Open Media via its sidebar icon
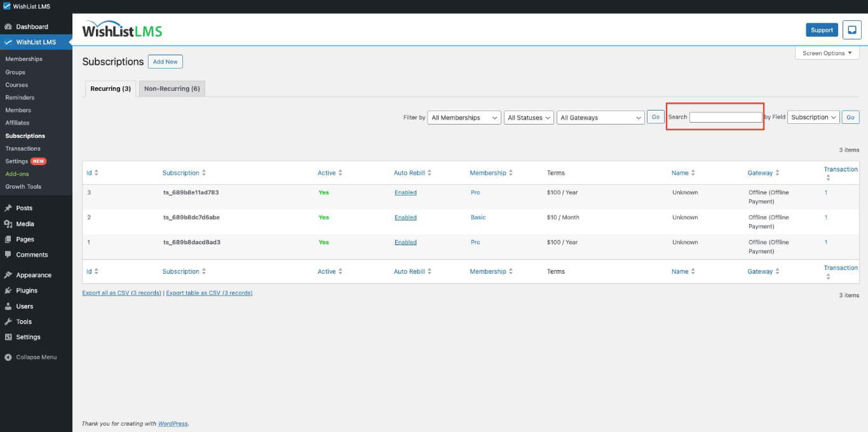Screen dimensions: 868x432 (x=8, y=224)
